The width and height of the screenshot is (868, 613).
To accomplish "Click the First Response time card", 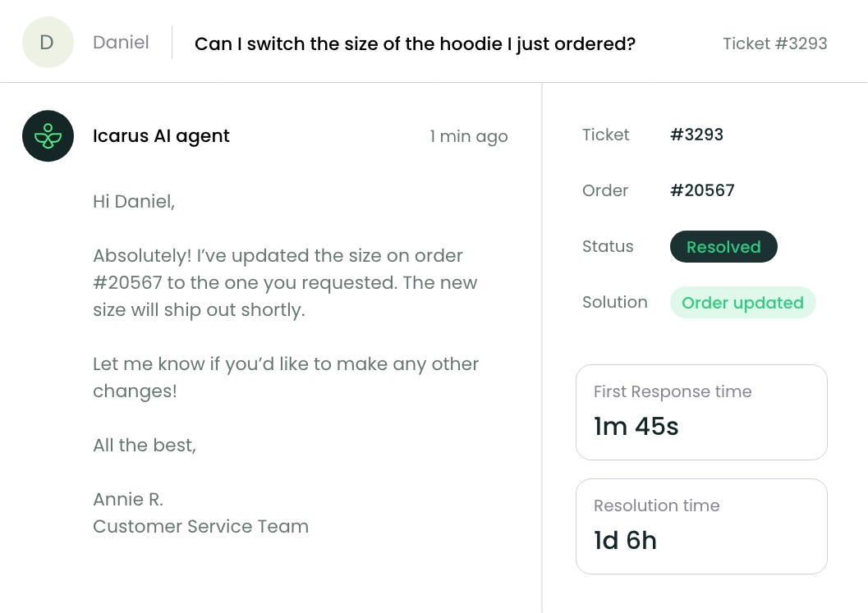I will pos(701,412).
